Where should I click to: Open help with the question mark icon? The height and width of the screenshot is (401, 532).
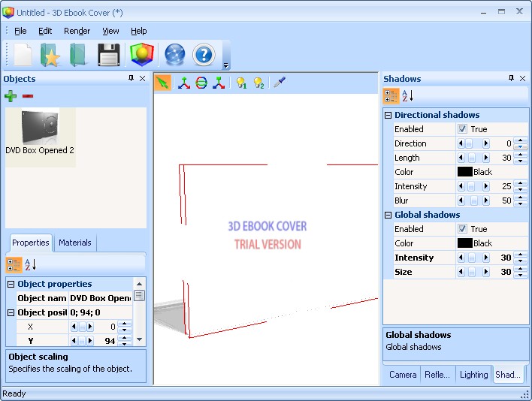[204, 55]
